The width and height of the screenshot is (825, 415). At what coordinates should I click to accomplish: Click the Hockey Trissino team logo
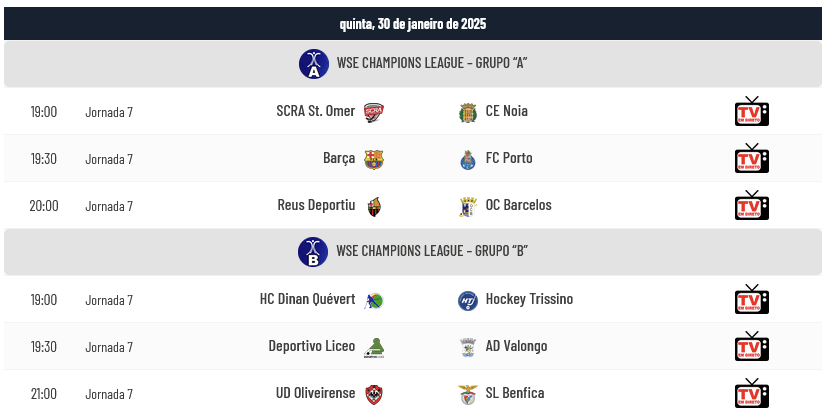(x=467, y=300)
